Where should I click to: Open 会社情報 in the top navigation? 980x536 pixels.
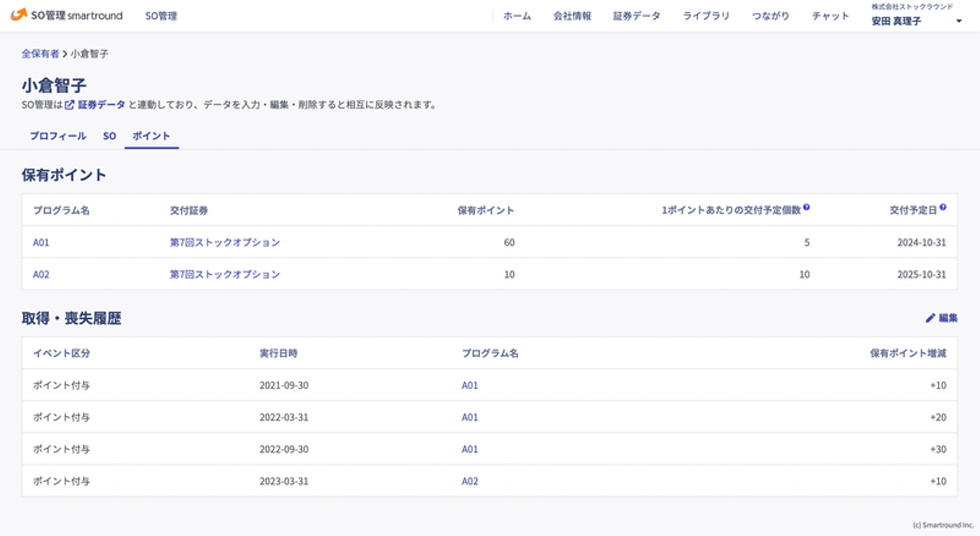point(572,16)
